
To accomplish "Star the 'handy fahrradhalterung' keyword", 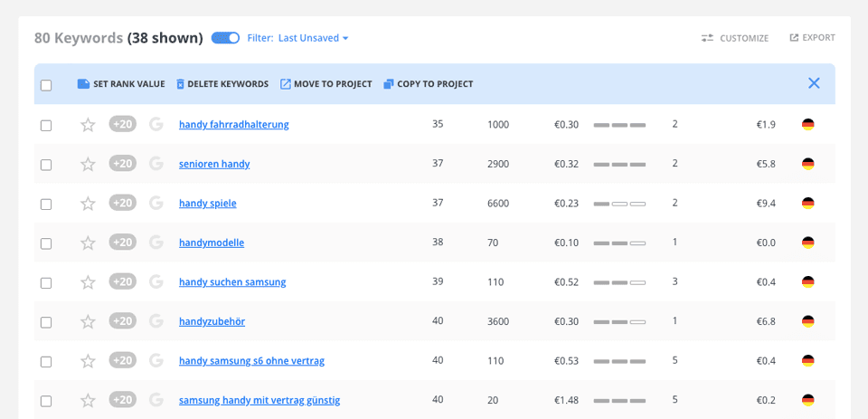I will coord(88,125).
